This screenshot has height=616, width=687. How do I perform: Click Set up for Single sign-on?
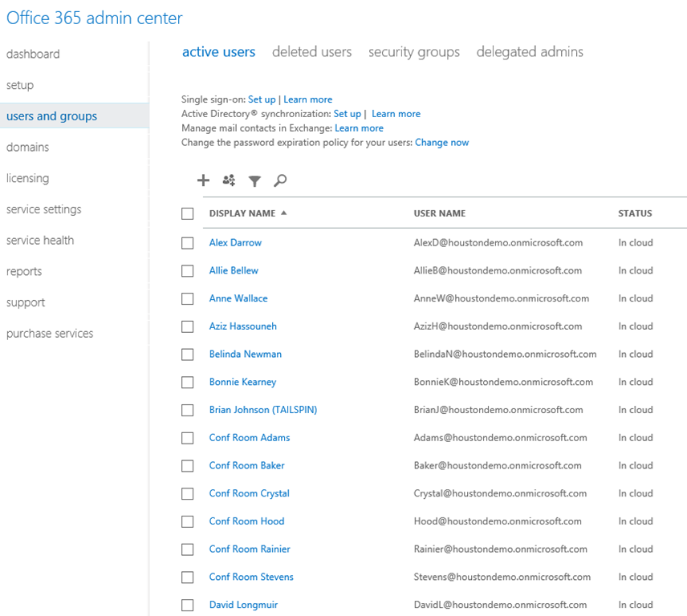262,99
